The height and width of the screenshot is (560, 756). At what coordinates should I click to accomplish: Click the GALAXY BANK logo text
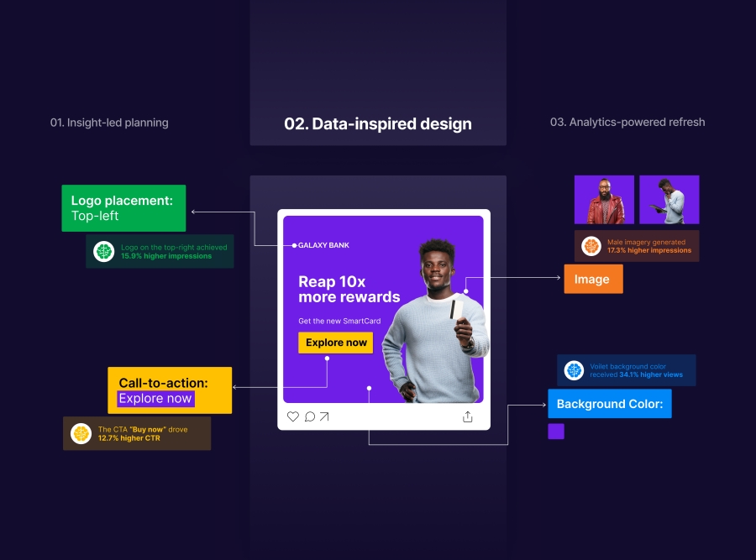(323, 245)
